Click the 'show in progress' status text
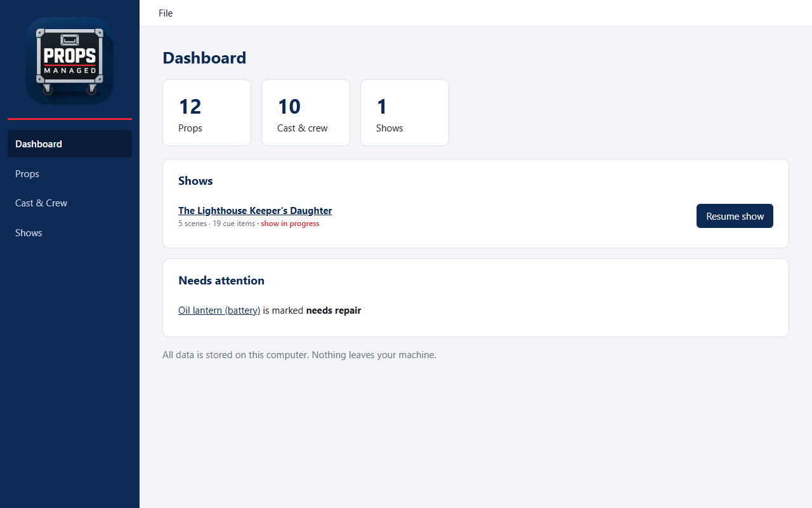The height and width of the screenshot is (508, 812). tap(290, 224)
